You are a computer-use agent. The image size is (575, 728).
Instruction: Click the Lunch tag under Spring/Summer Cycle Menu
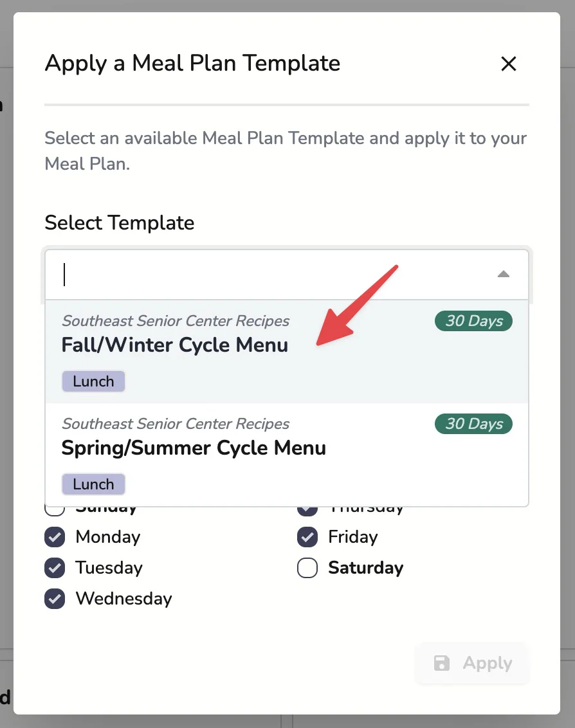[x=93, y=484]
